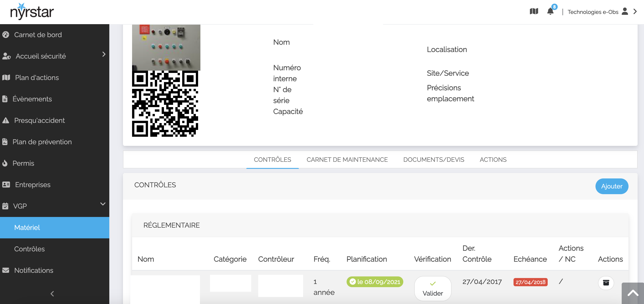Click the red Echéance badge 27/04/2018

(x=530, y=282)
